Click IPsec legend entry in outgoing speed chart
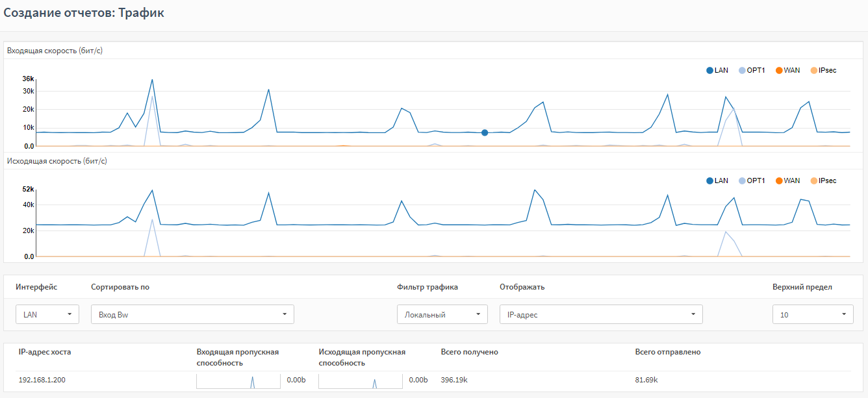This screenshot has width=868, height=398. (x=823, y=180)
